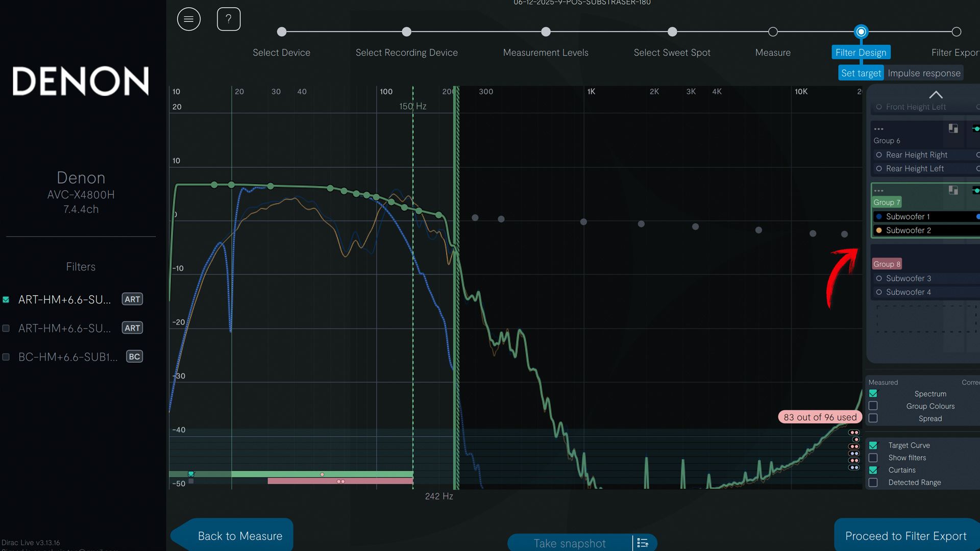The width and height of the screenshot is (980, 551).
Task: Open the hamburger main menu
Action: click(188, 19)
